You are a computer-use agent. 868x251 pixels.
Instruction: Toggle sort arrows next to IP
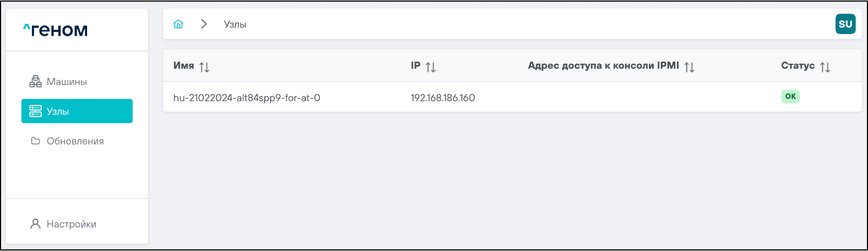(431, 67)
